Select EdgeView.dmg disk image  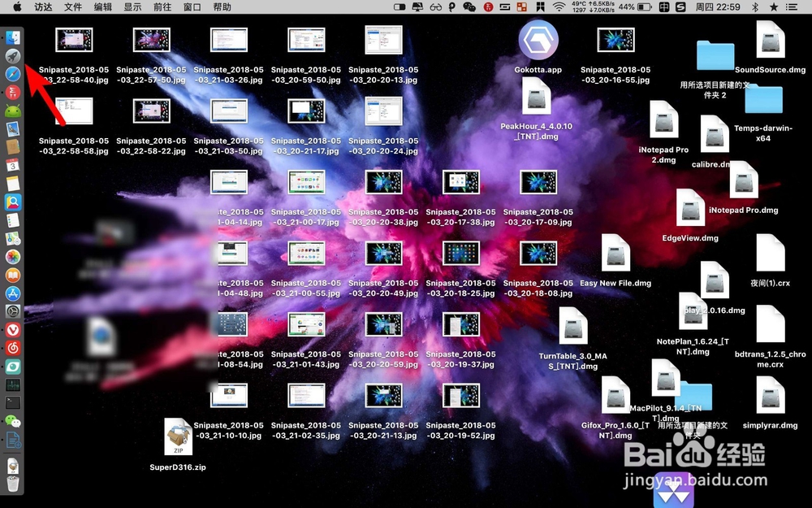[690, 208]
